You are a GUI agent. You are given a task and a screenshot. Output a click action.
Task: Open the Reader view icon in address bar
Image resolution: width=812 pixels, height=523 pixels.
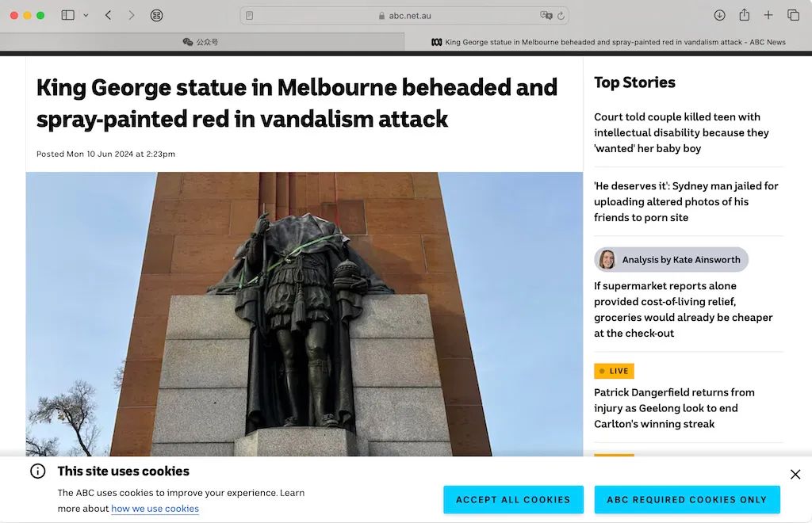pyautogui.click(x=250, y=16)
